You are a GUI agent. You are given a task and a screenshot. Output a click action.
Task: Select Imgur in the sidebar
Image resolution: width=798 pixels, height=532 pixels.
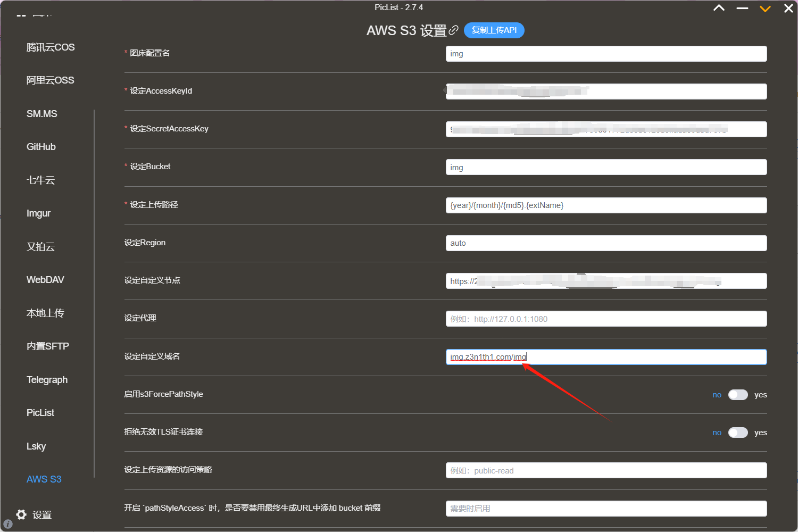(38, 213)
